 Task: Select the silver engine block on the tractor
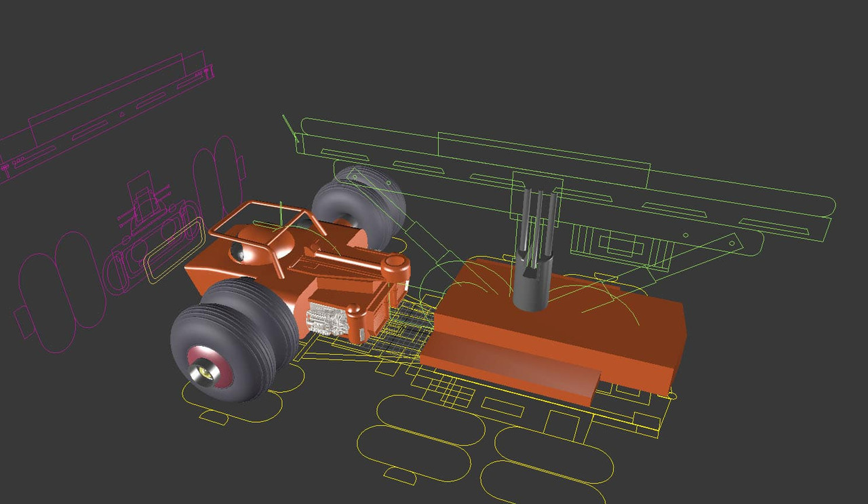[x=328, y=320]
